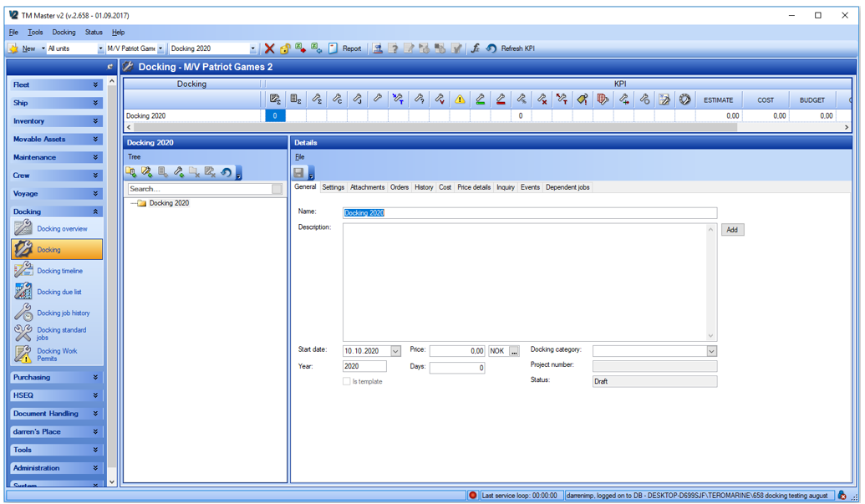Click the red X delete icon in toolbar

[269, 48]
